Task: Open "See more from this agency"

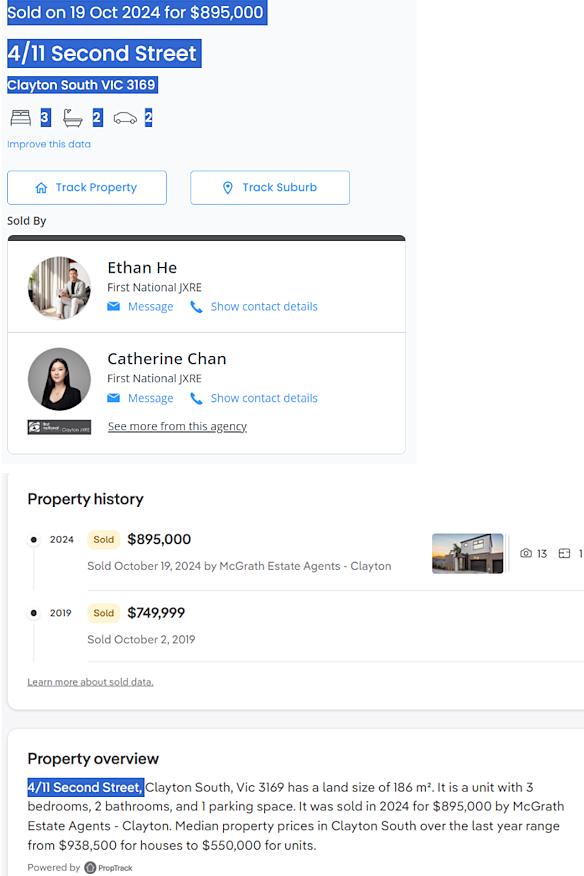Action: click(177, 426)
